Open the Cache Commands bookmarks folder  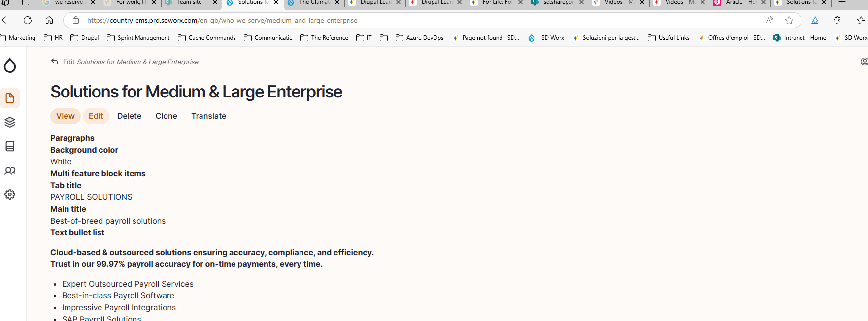click(x=207, y=38)
